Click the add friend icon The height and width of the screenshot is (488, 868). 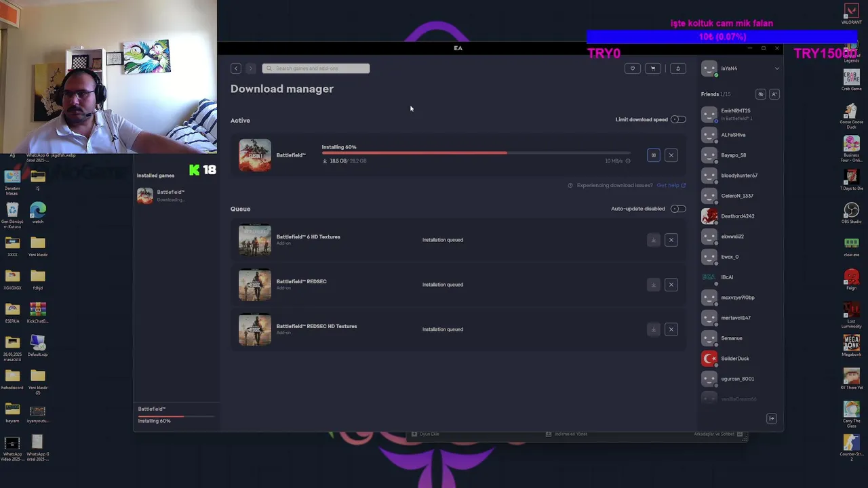[x=774, y=94]
